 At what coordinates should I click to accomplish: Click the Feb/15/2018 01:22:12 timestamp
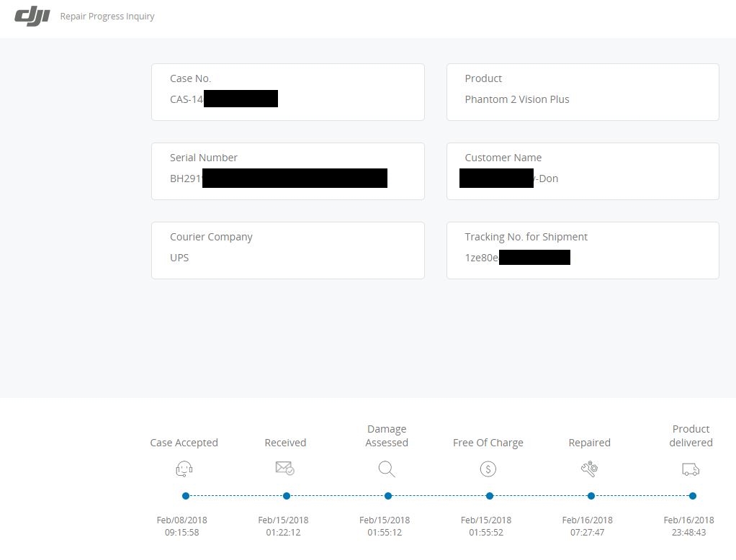click(284, 526)
